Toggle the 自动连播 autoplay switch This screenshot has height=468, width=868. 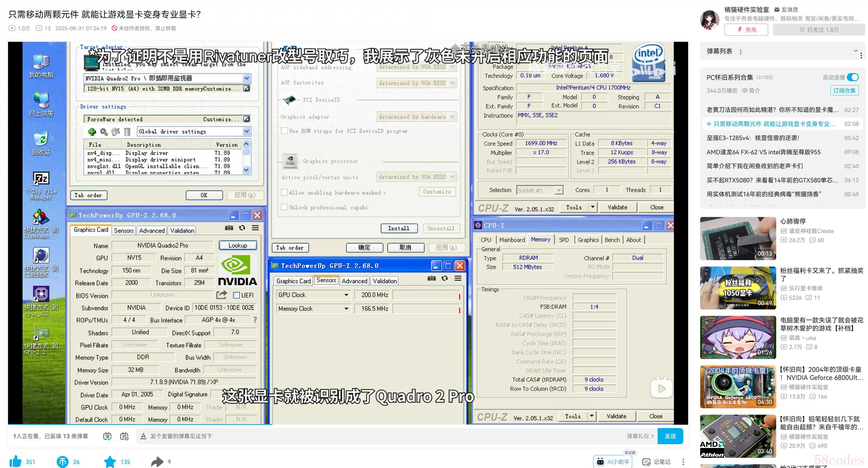pos(853,77)
